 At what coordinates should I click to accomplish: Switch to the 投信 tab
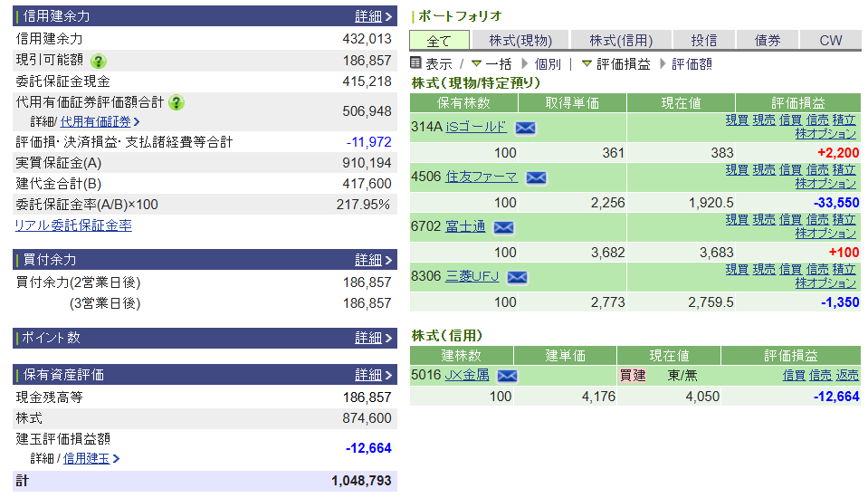[x=703, y=41]
